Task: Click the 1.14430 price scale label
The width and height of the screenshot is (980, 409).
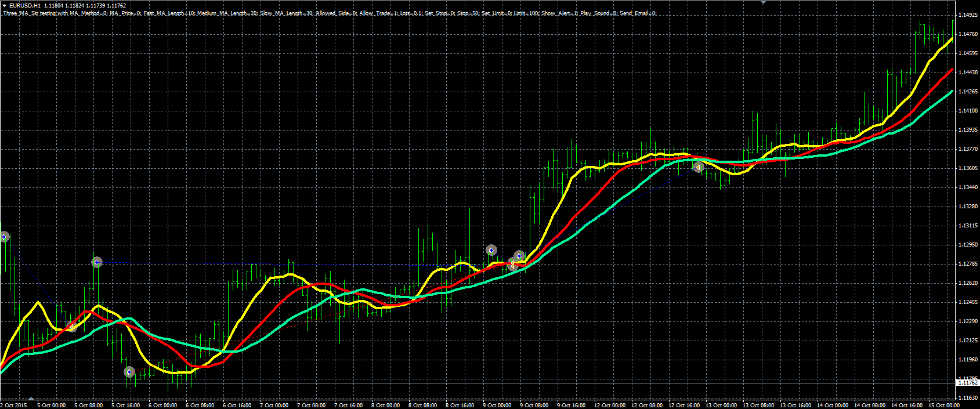Action: [968, 73]
